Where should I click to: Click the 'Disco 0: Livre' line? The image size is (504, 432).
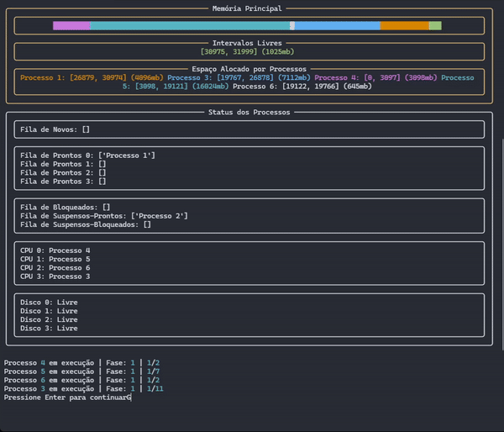point(49,303)
